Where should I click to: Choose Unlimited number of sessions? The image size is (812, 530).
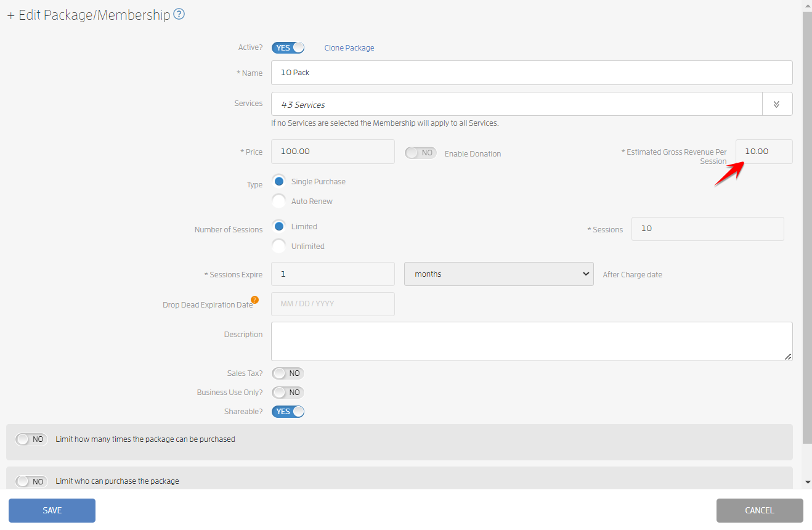(x=279, y=246)
